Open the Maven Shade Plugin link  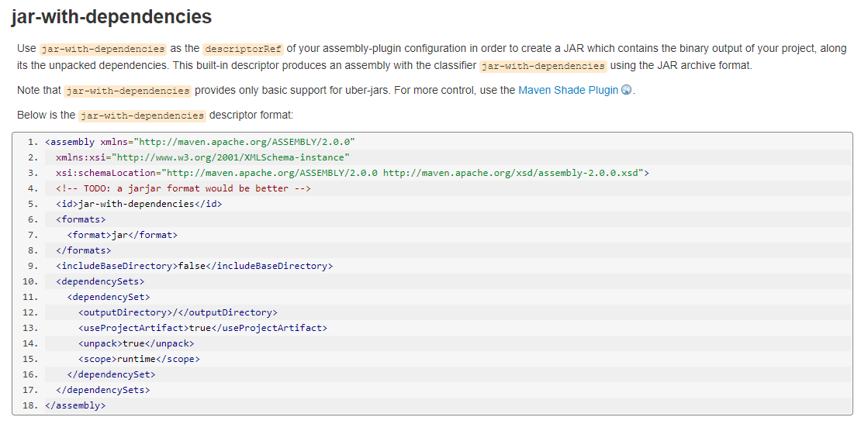tap(568, 90)
